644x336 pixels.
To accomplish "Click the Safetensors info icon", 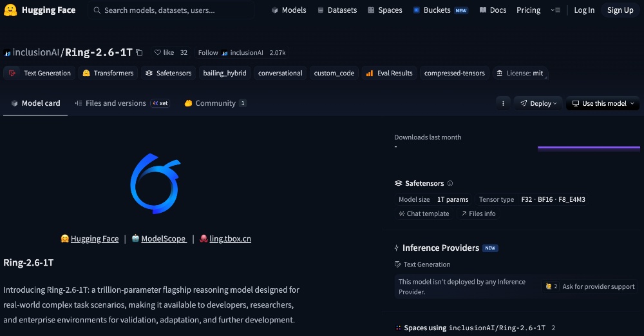I will click(450, 183).
